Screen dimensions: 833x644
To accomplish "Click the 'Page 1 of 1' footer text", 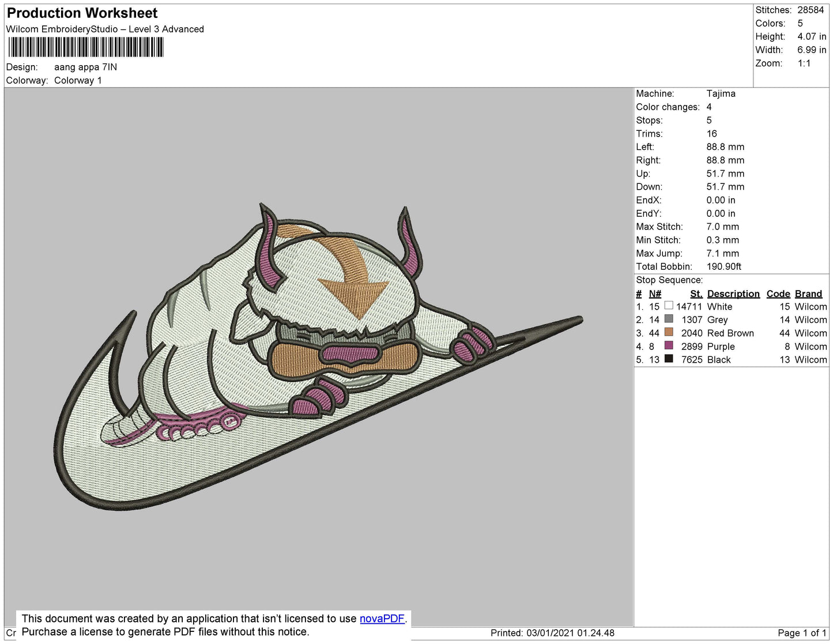I will point(801,633).
